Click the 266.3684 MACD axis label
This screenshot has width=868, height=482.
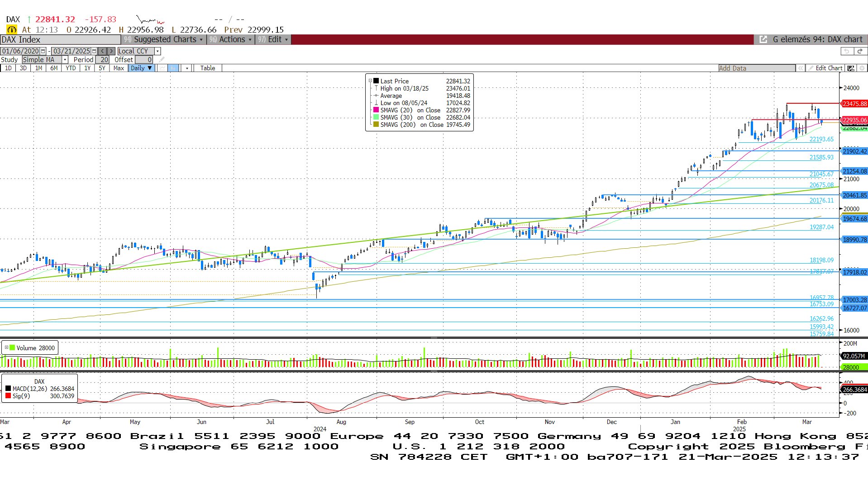point(854,390)
